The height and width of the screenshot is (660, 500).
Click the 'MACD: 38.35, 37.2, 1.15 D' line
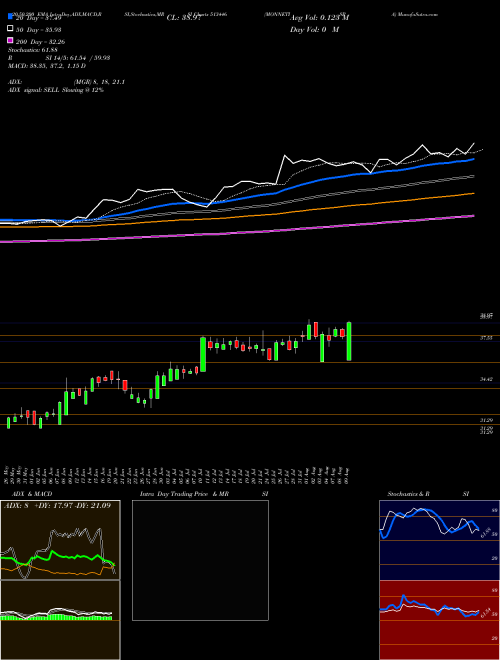[x=47, y=66]
